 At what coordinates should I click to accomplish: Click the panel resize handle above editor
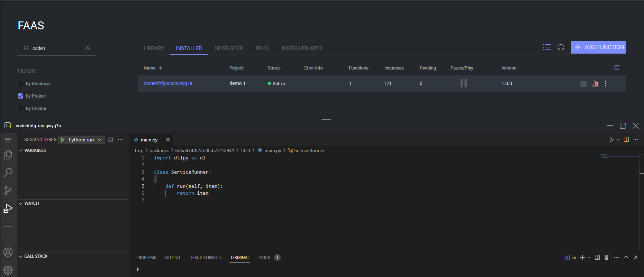pyautogui.click(x=326, y=119)
